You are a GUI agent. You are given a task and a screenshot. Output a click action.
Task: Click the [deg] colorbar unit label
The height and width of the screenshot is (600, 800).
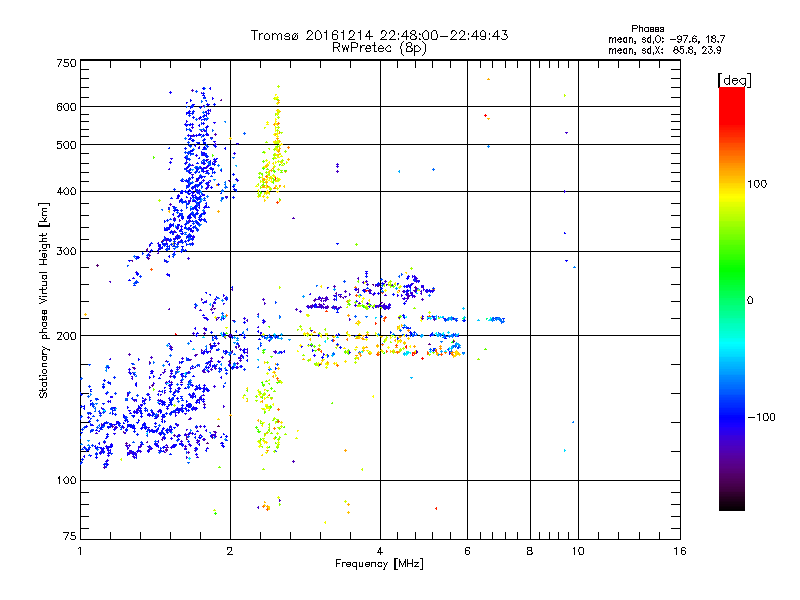pyautogui.click(x=734, y=81)
